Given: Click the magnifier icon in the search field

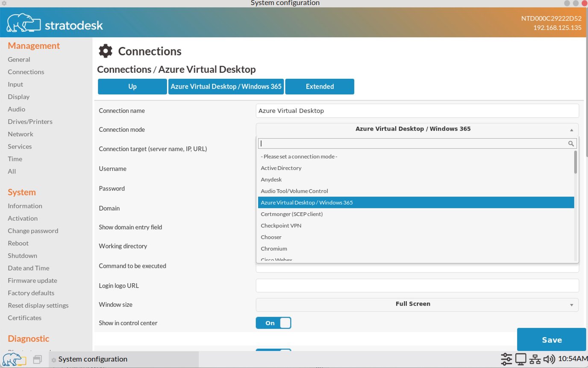Looking at the screenshot, I should coord(571,144).
